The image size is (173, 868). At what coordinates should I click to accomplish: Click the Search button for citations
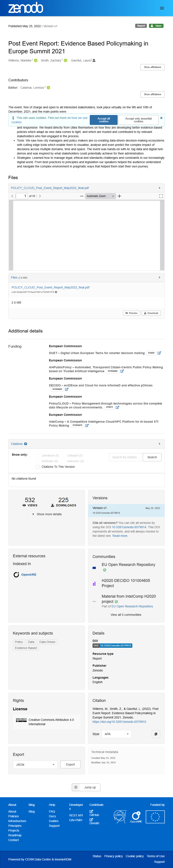[x=152, y=457]
